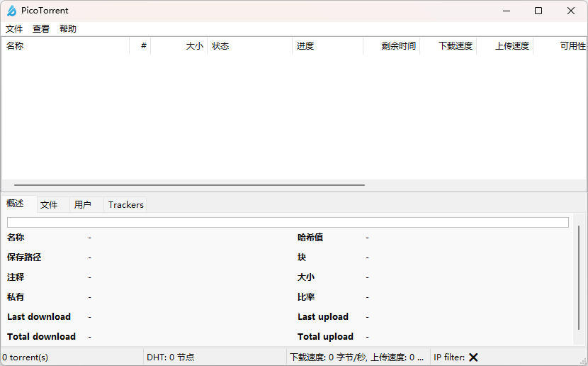Click the bold 大小 label in overview panel
Viewport: 588px width, 366px height.
tap(306, 277)
